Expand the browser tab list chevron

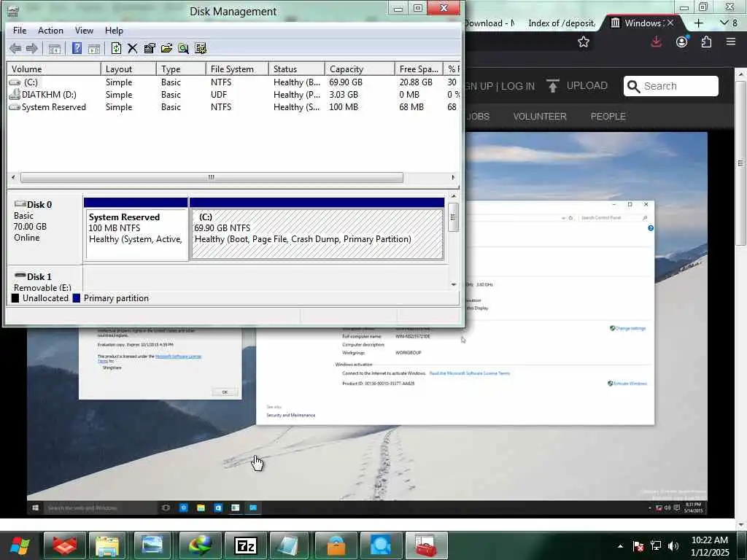(x=724, y=23)
